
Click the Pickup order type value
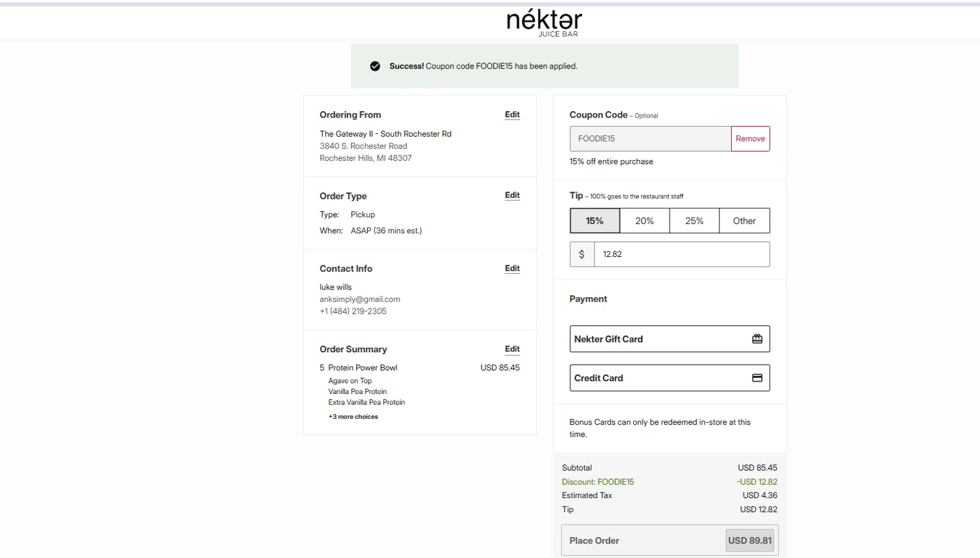point(363,215)
